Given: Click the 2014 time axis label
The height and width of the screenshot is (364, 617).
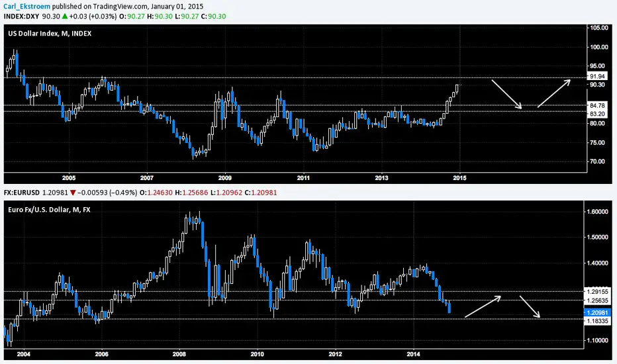Looking at the screenshot, I should pos(413,354).
